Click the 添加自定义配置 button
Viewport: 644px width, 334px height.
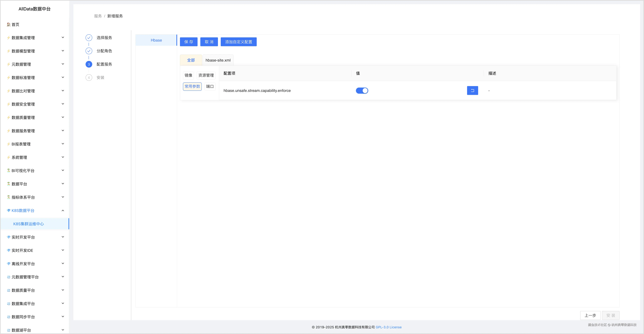tap(238, 42)
